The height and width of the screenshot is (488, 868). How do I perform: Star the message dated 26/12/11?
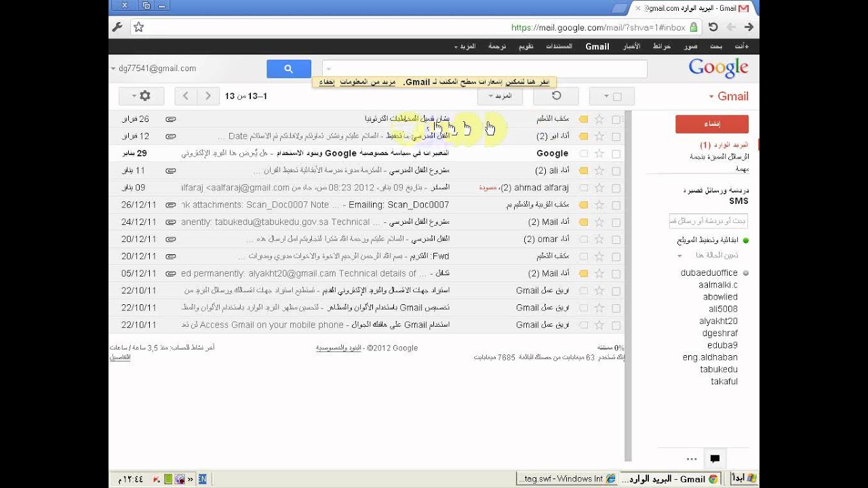coord(599,205)
